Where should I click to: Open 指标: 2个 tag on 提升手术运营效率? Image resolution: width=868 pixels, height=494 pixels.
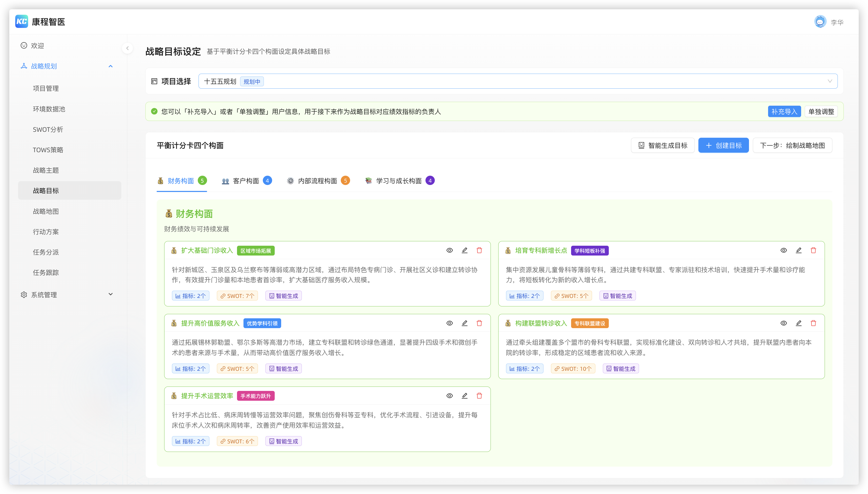[x=191, y=441]
